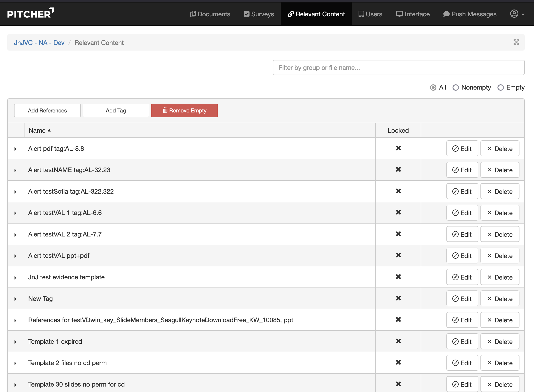Open the Documents tab
Image resolution: width=534 pixels, height=392 pixels.
[x=210, y=14]
